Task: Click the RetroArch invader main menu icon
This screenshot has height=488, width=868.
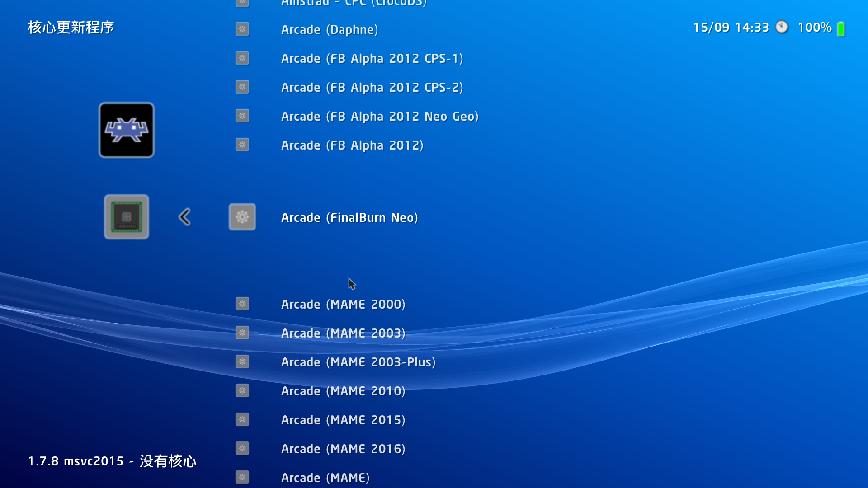Action: (127, 130)
